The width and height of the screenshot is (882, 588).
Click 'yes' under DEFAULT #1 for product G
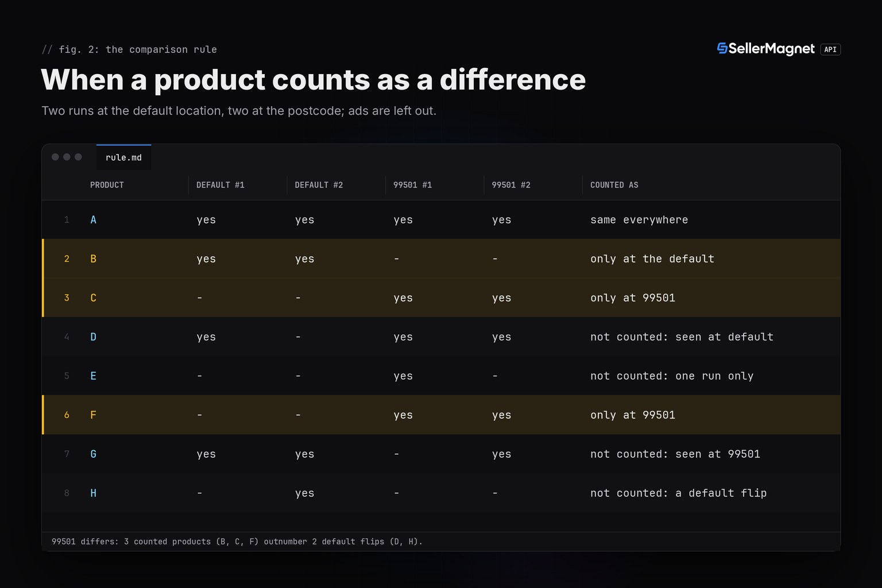tap(206, 455)
